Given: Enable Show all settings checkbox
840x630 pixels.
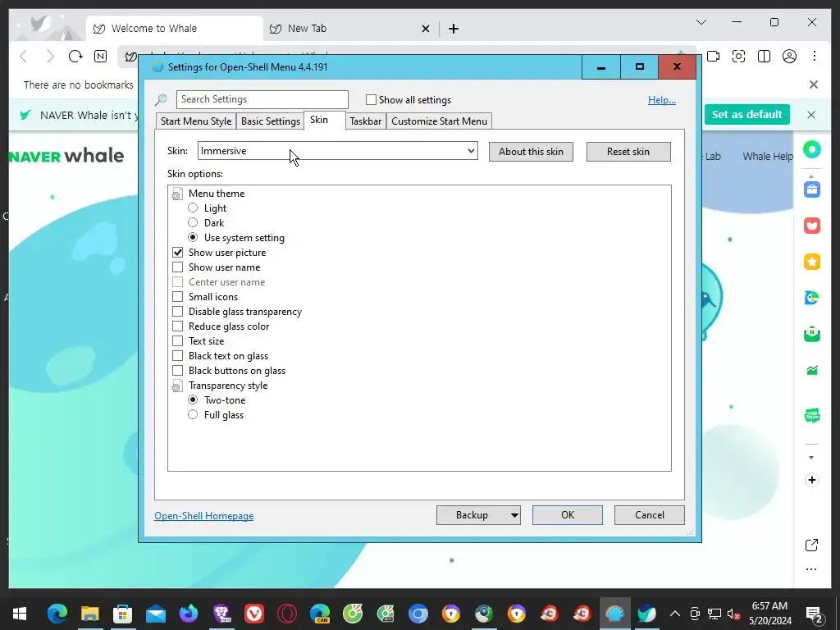Looking at the screenshot, I should [x=371, y=99].
